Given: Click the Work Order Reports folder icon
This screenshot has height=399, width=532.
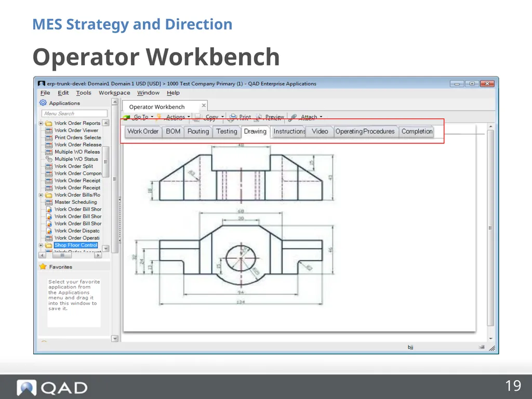Looking at the screenshot, I should (49, 123).
